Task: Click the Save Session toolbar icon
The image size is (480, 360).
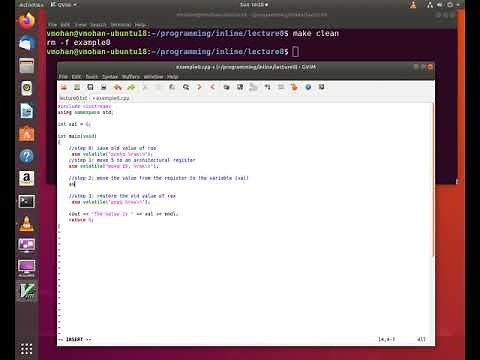Action: click(x=240, y=87)
